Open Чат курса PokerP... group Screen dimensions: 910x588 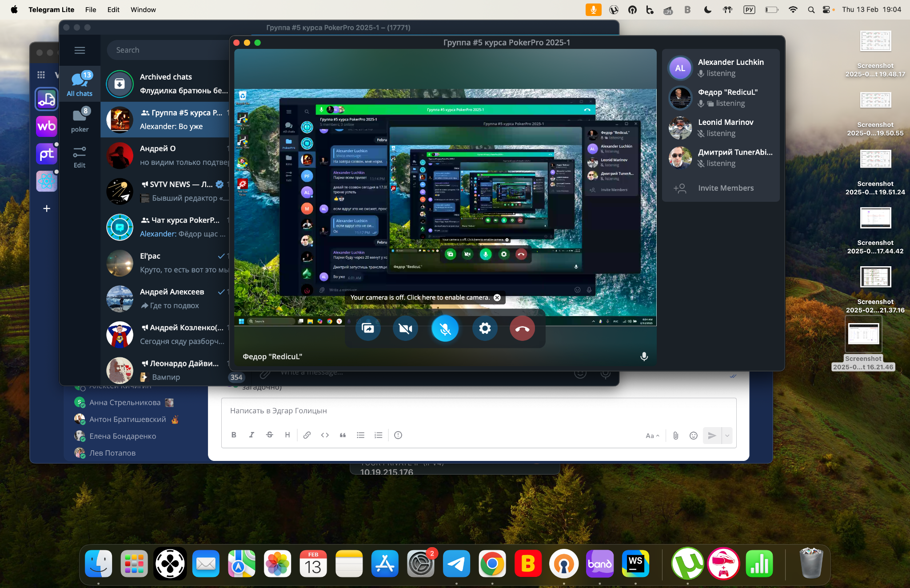click(x=165, y=227)
